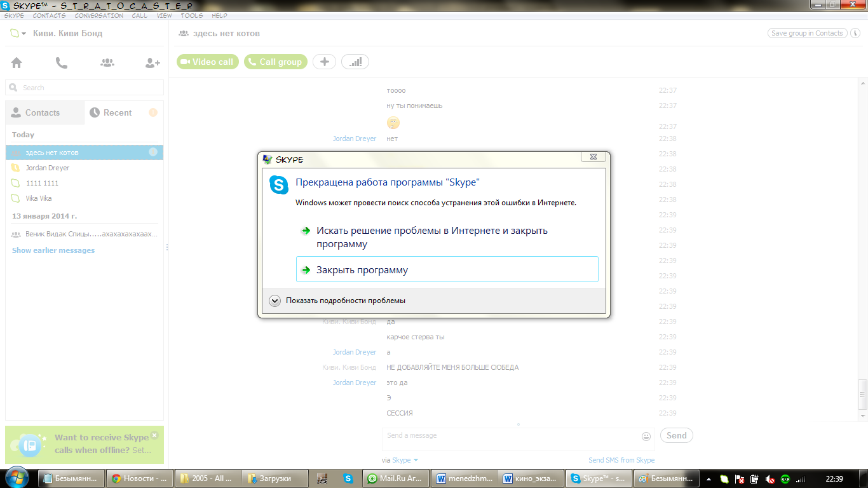Open the HELP menu
Screen dimensions: 868x488
point(219,15)
